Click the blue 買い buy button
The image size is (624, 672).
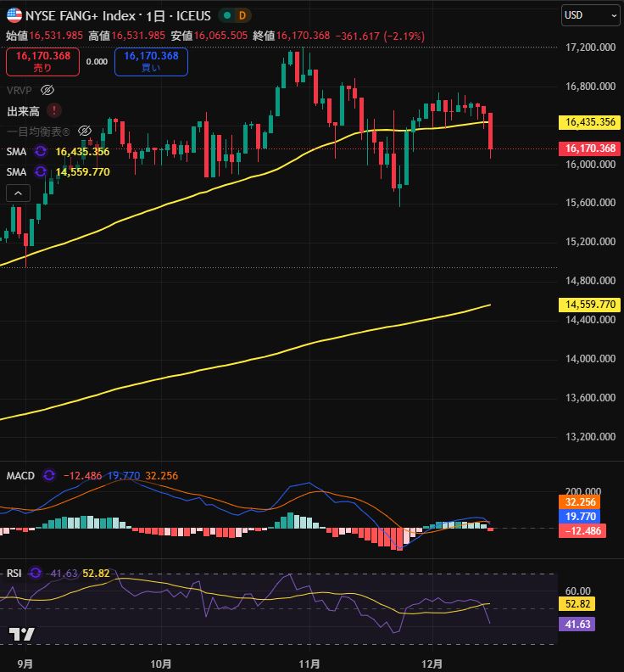151,61
